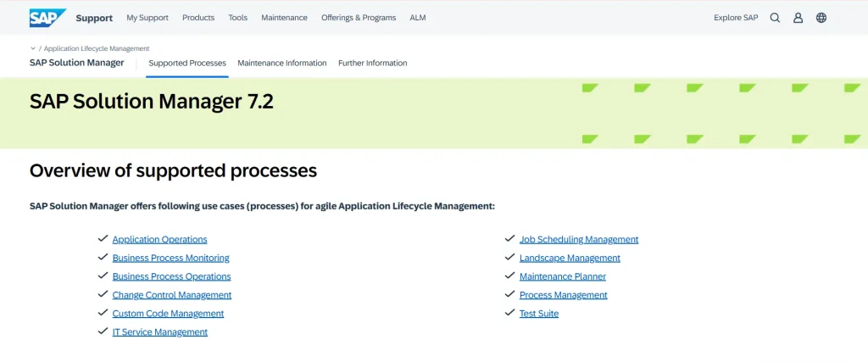Image resolution: width=868 pixels, height=362 pixels.
Task: Click the Overview of supported processes heading
Action: pyautogui.click(x=173, y=170)
